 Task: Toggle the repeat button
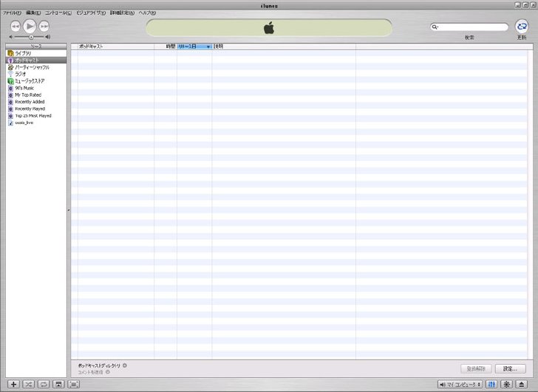tap(44, 385)
